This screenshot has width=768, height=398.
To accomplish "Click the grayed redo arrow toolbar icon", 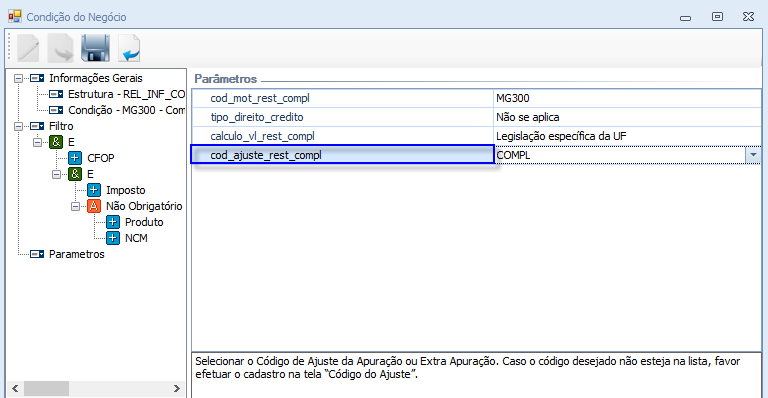I will [x=61, y=48].
